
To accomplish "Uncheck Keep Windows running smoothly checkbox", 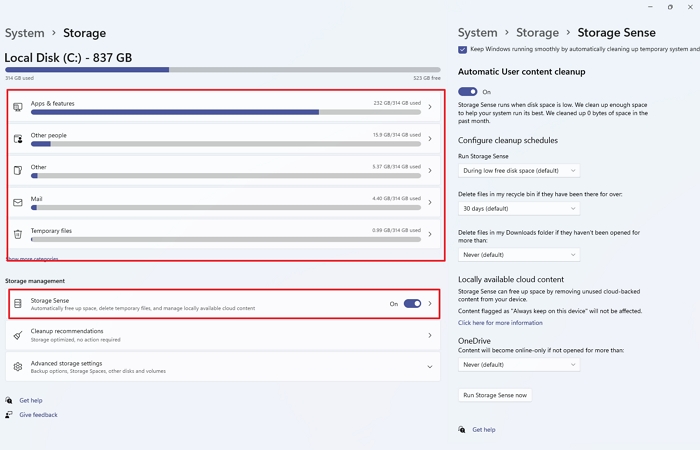I will pyautogui.click(x=462, y=50).
